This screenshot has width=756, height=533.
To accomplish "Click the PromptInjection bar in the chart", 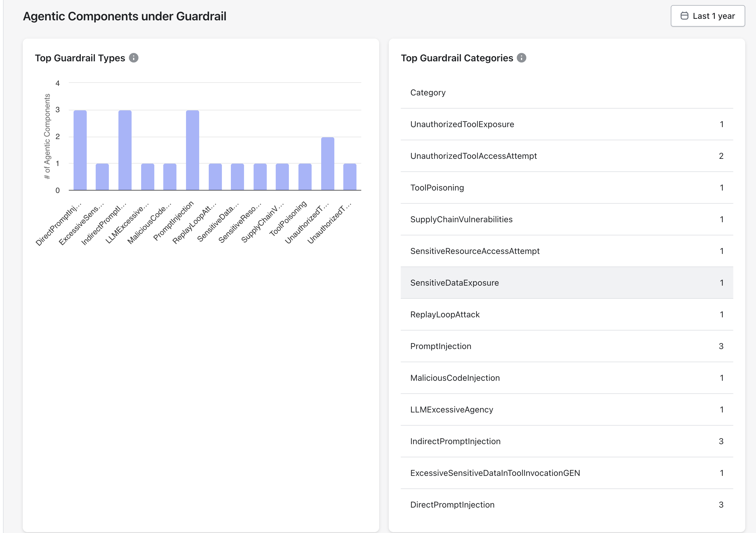I will click(x=192, y=150).
